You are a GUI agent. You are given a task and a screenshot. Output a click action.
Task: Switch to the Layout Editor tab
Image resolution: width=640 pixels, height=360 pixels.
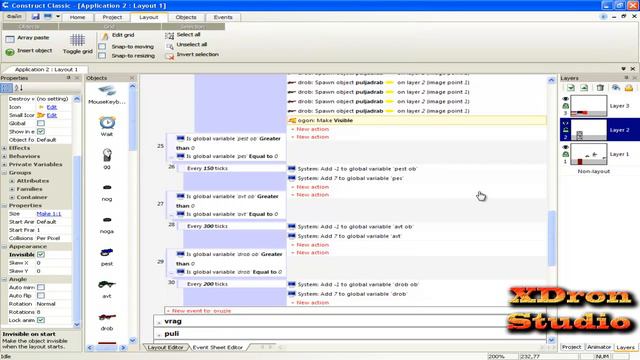point(165,347)
